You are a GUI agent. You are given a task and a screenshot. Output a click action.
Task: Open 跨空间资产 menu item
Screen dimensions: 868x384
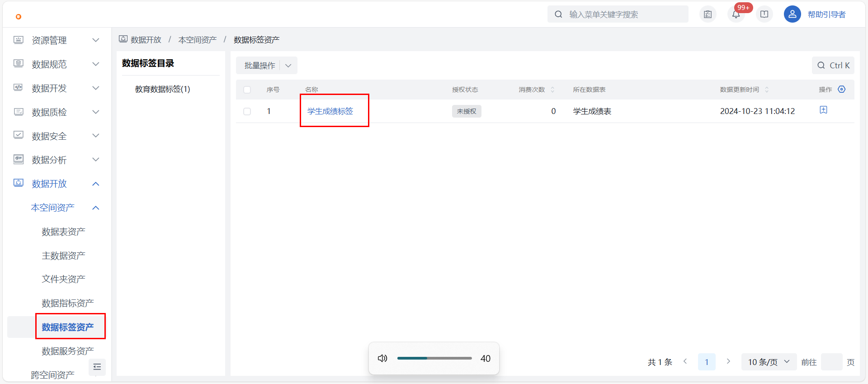52,375
